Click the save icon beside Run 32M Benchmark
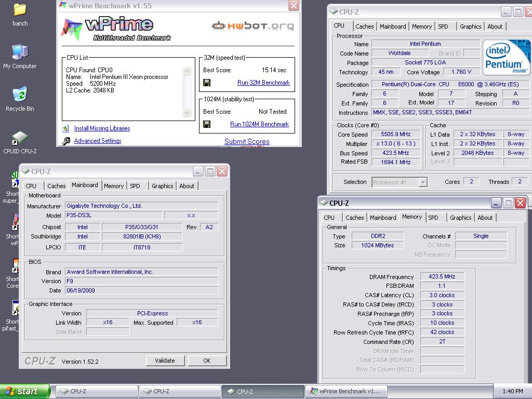Screen dimensions: 532x399 [x=207, y=83]
